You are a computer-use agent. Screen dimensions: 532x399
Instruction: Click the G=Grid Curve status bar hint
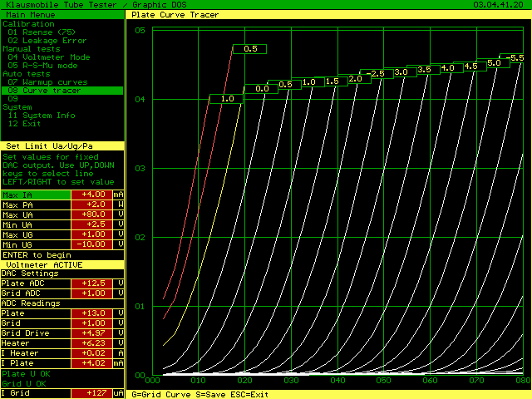tap(161, 392)
